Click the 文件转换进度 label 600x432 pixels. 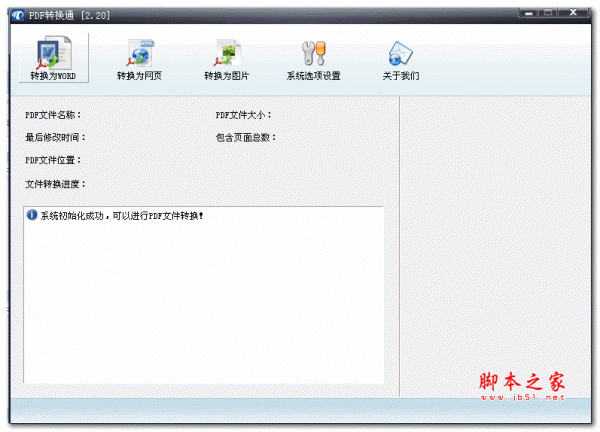coord(55,184)
